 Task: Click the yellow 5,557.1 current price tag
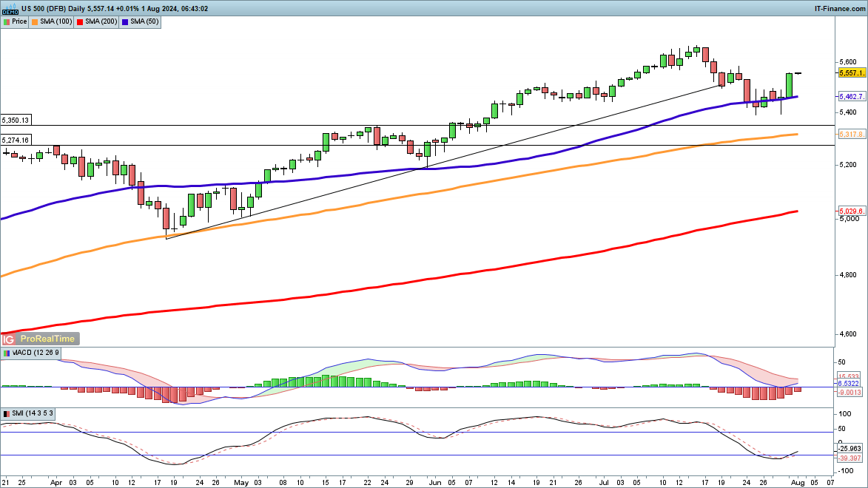tap(852, 73)
